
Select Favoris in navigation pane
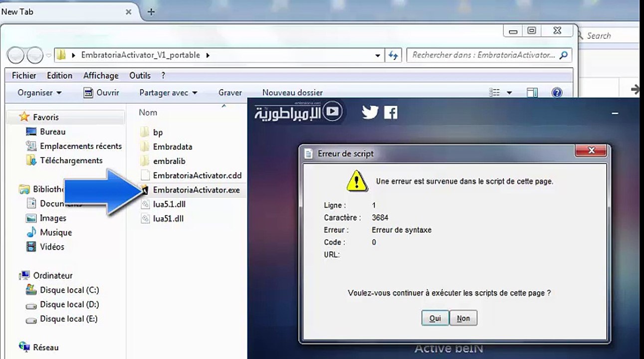tap(46, 117)
